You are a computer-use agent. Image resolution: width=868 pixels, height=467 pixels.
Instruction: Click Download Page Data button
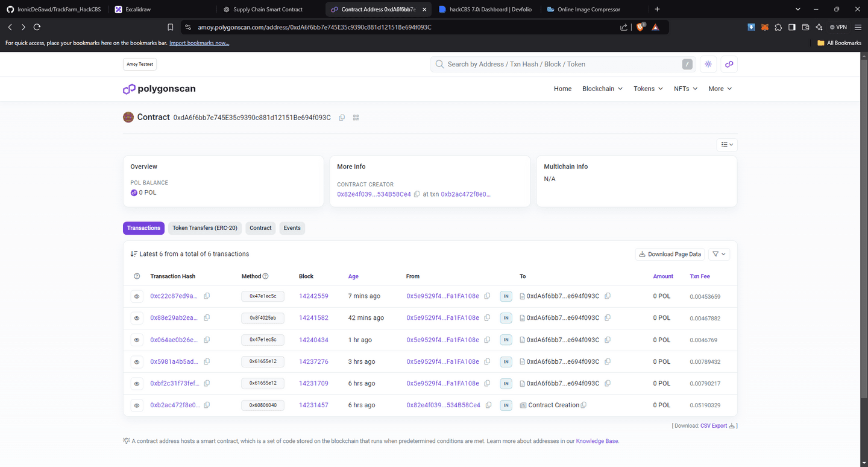pyautogui.click(x=670, y=254)
